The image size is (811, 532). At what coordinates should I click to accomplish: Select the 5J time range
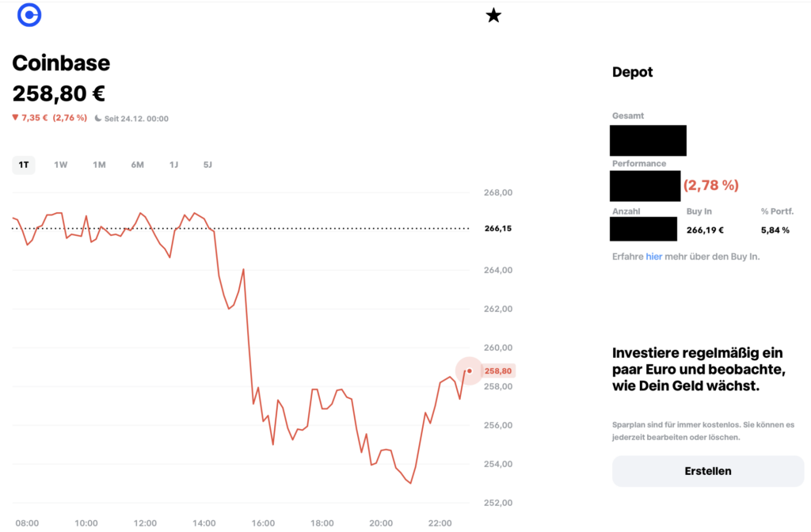[x=208, y=165]
